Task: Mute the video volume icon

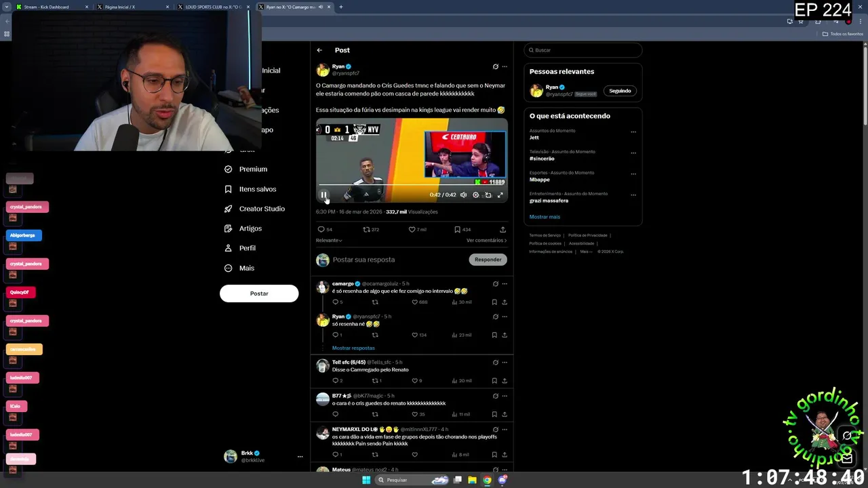Action: (464, 195)
